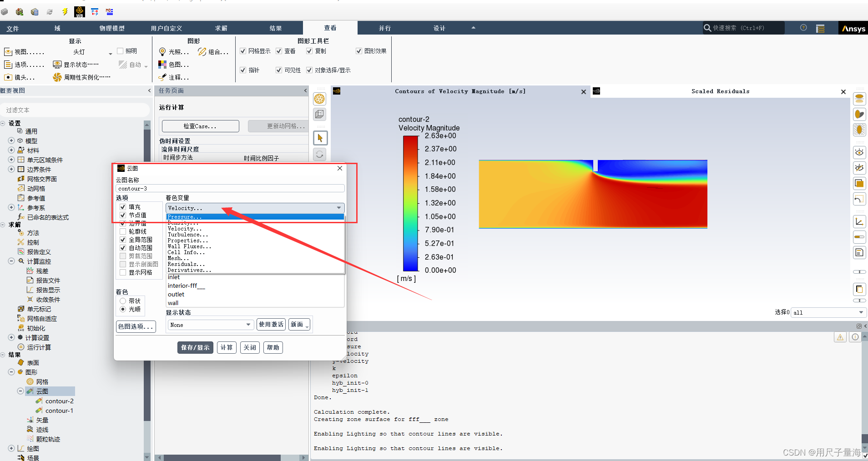Click the text note icon on right toolbar
This screenshot has height=461, width=868.
tap(859, 252)
